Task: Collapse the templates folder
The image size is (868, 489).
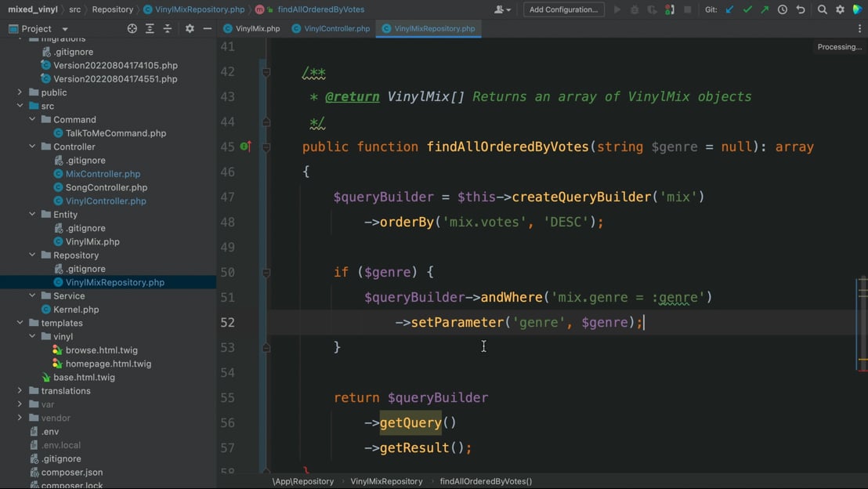Action: click(x=20, y=322)
